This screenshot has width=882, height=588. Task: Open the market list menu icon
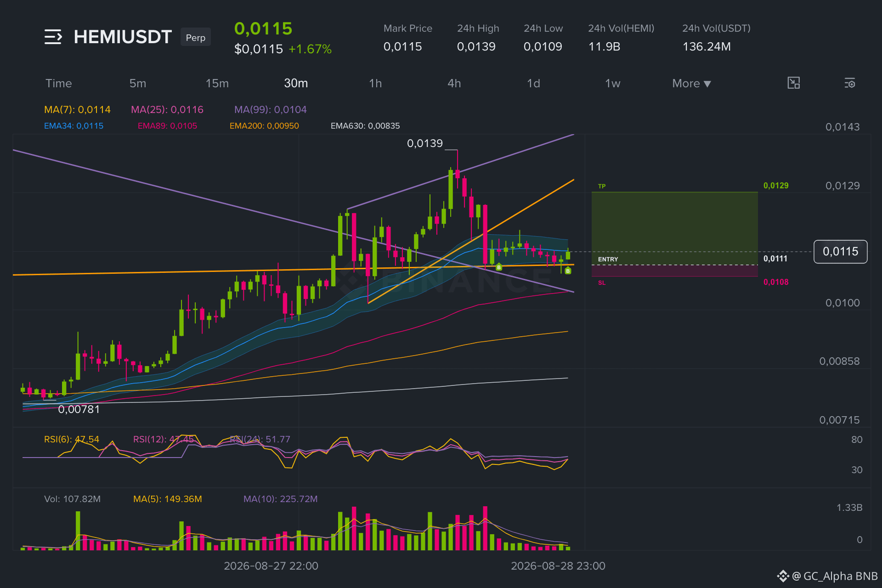pos(53,37)
